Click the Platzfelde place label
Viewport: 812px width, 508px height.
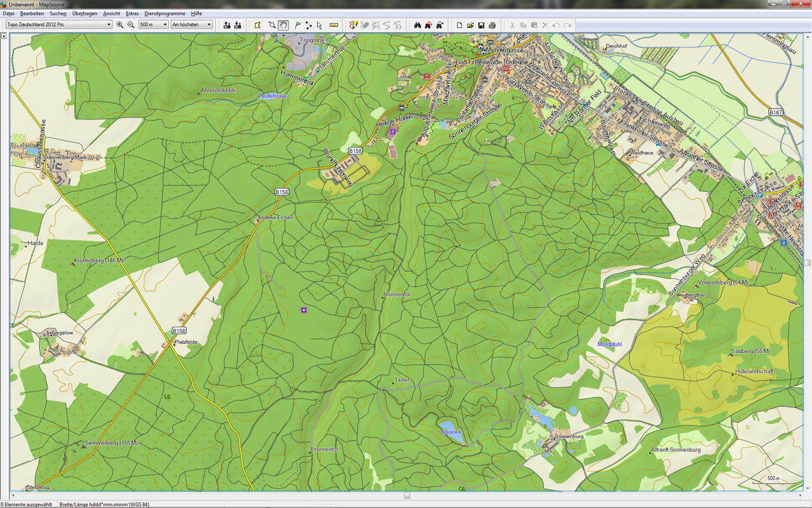[186, 342]
